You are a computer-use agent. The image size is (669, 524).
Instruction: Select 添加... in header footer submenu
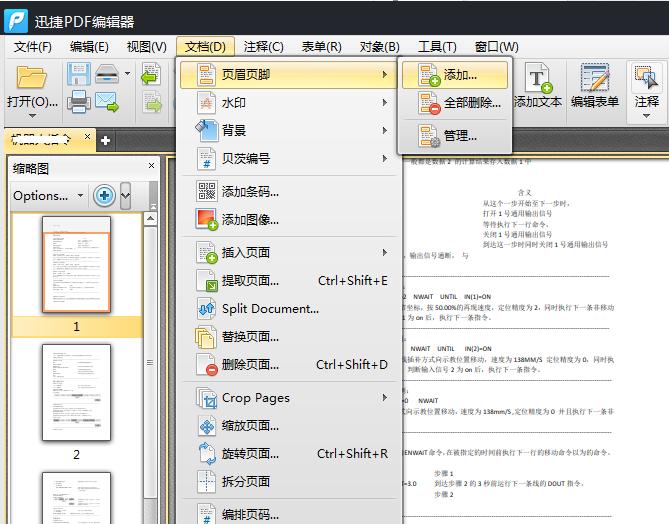click(455, 75)
